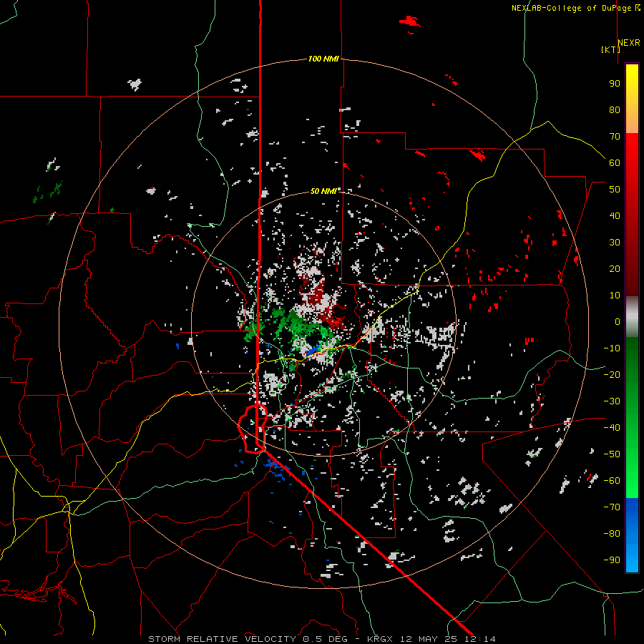
Task: Click the 12 MAY 25 date text
Action: tap(429, 639)
